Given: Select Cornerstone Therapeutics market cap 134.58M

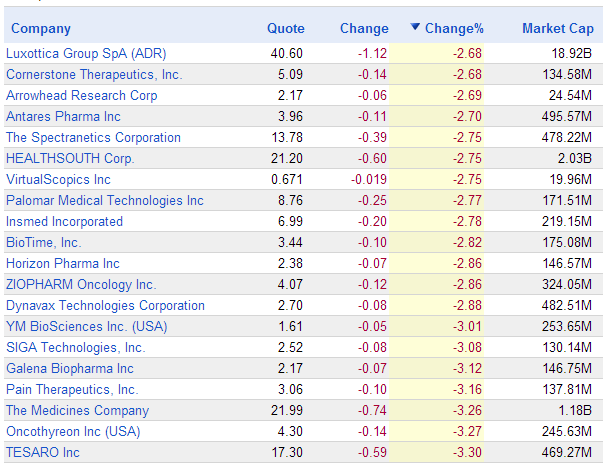Looking at the screenshot, I should [567, 75].
